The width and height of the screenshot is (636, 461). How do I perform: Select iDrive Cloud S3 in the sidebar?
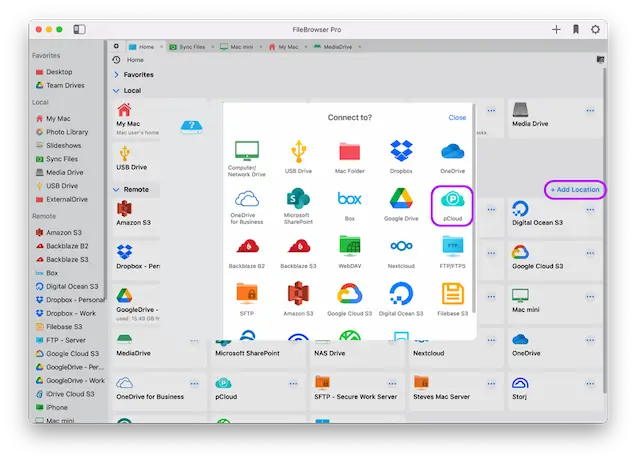click(65, 394)
